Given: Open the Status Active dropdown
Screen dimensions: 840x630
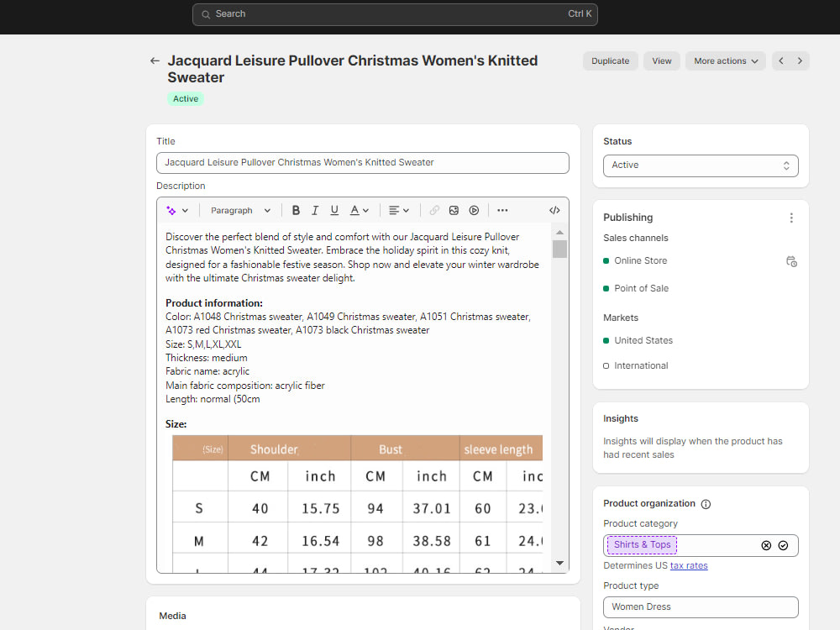Looking at the screenshot, I should 701,165.
